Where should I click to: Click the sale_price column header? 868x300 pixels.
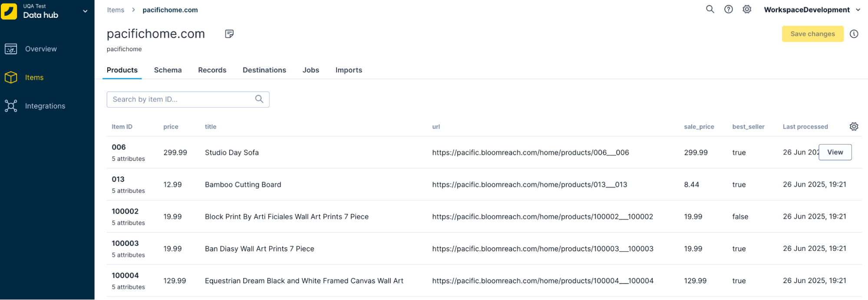(x=699, y=127)
